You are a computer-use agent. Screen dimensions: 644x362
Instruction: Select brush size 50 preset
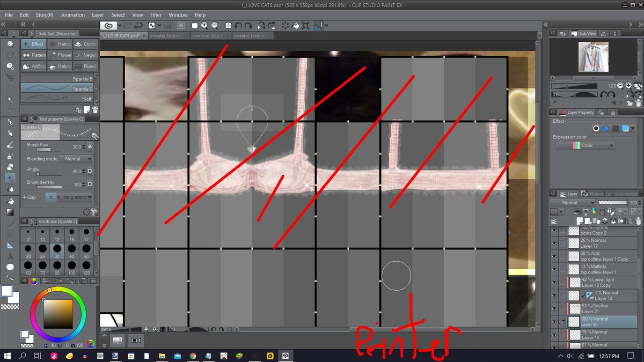point(86,250)
